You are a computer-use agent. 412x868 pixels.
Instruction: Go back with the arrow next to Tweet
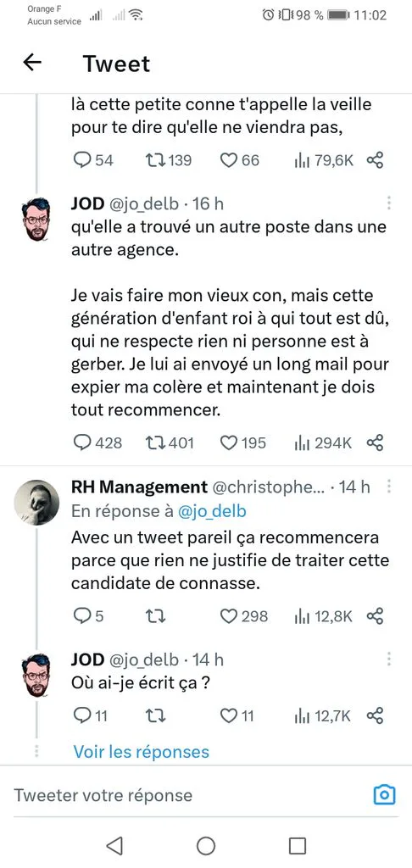32,63
